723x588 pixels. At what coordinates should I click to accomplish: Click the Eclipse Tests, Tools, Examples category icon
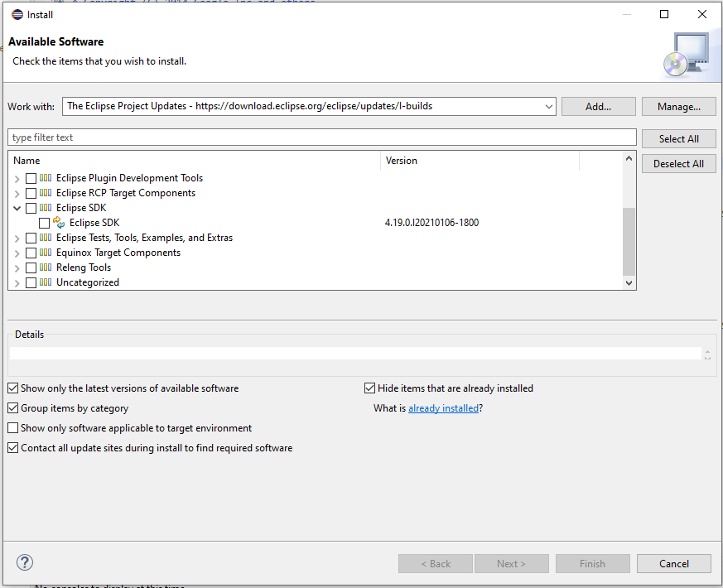click(46, 238)
